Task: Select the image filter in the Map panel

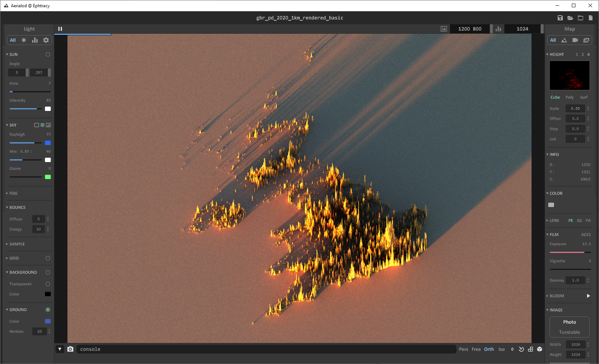Action: pyautogui.click(x=586, y=40)
